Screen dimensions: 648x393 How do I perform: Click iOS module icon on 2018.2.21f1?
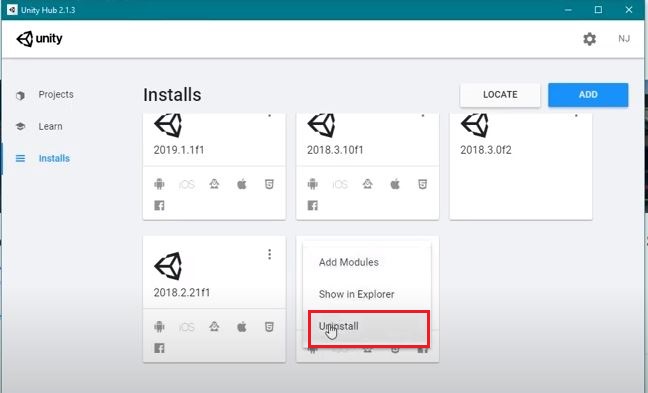(x=187, y=327)
